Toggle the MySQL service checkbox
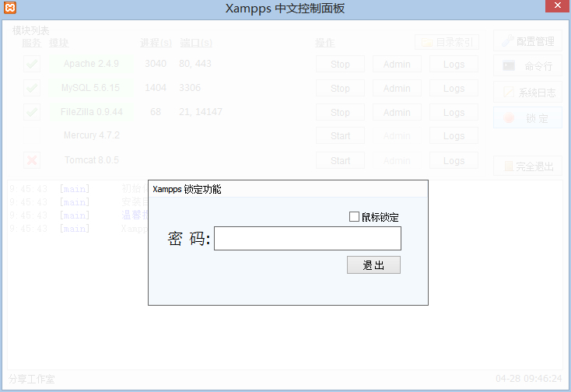Image resolution: width=571 pixels, height=392 pixels. 32,88
